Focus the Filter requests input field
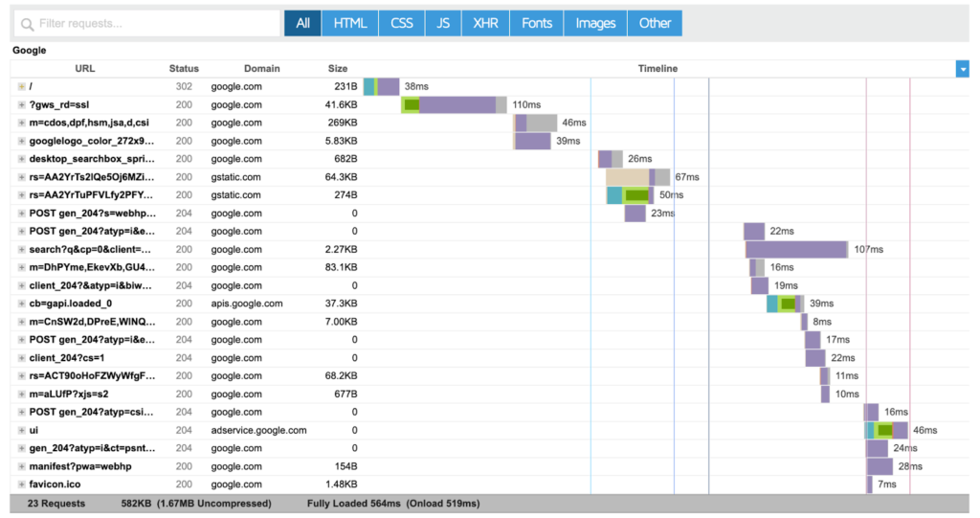 coord(146,24)
